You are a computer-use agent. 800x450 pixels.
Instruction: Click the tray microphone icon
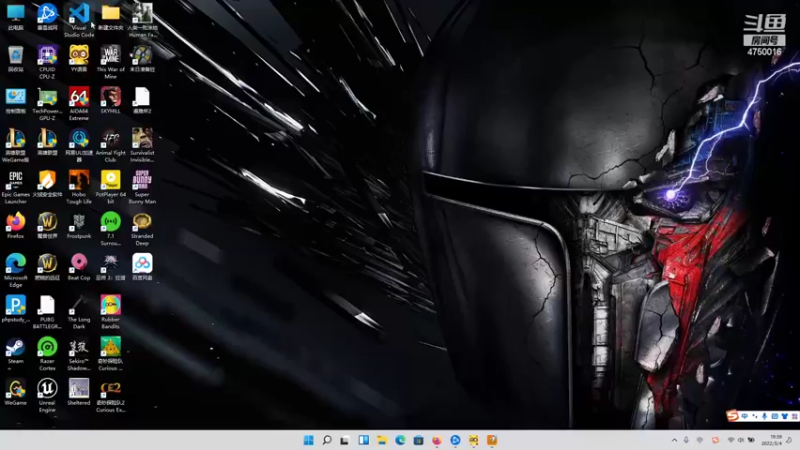click(686, 440)
